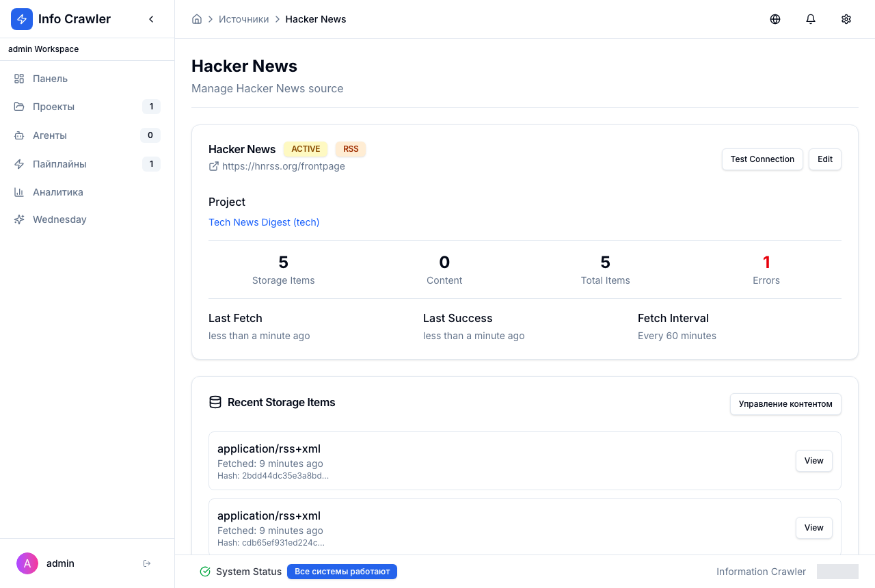Collapse the sidebar with the chevron

(x=151, y=19)
